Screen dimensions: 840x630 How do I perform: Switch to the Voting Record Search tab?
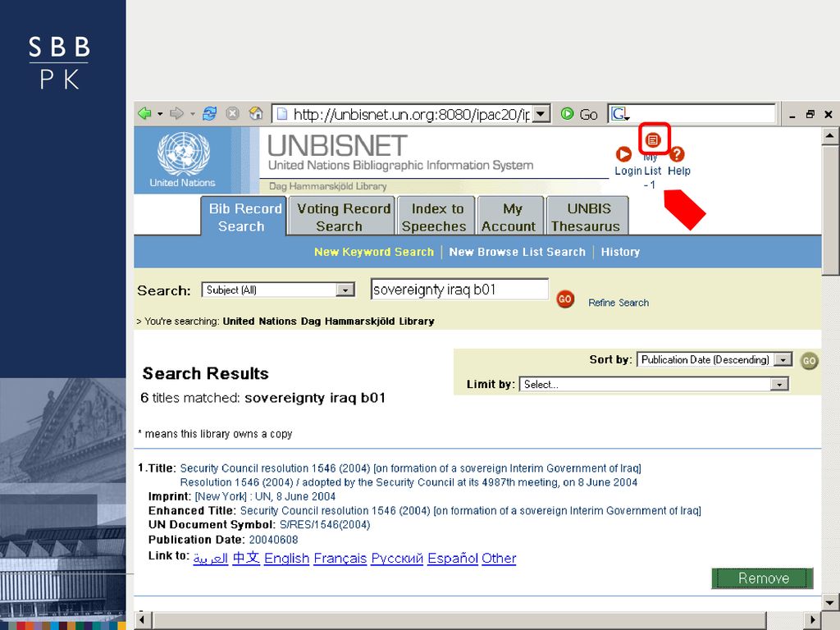pos(343,217)
